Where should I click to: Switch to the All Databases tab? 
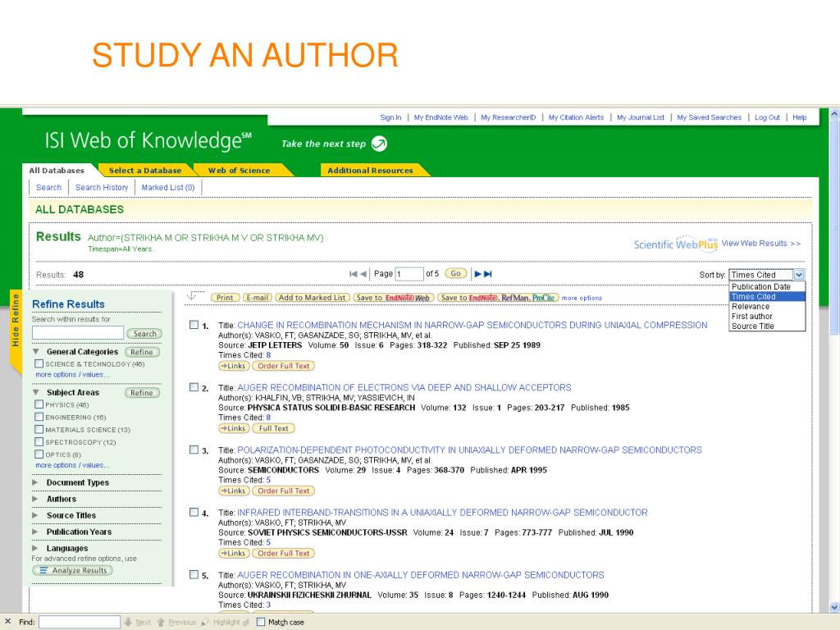click(x=57, y=171)
